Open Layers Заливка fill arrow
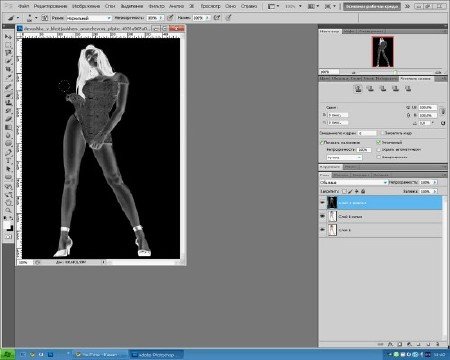This screenshot has height=360, width=450. (434, 191)
